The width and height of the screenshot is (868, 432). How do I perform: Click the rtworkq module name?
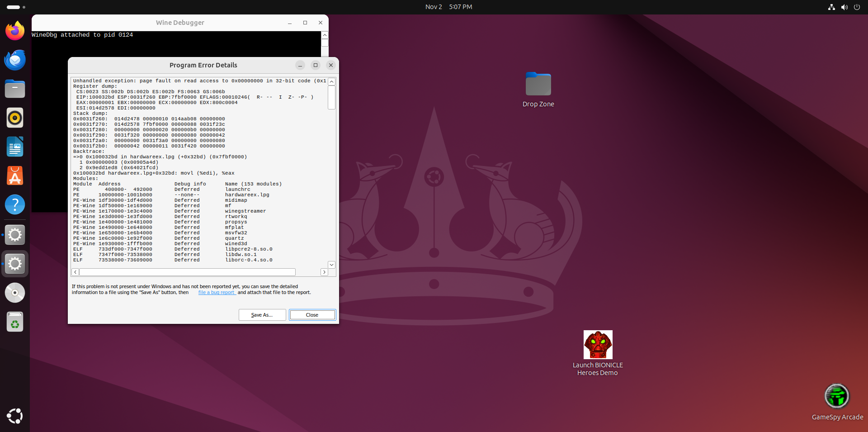(236, 217)
